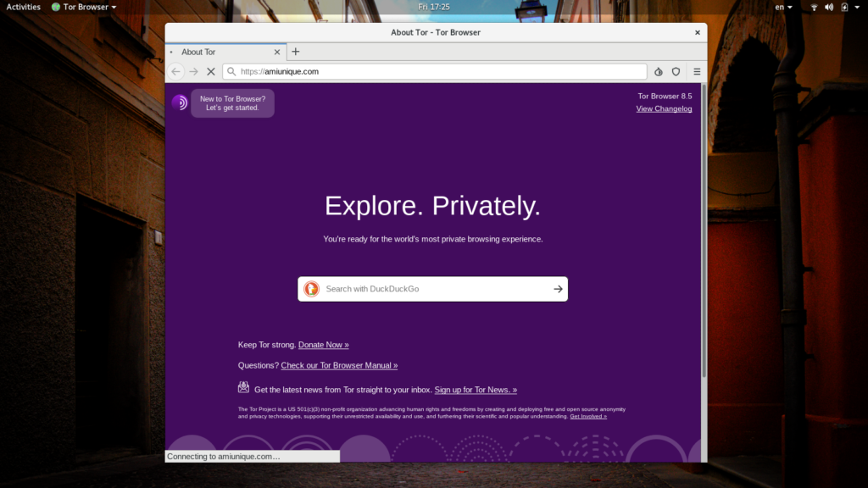The width and height of the screenshot is (868, 488).
Task: Open the Tor Browser Manual link
Action: [x=339, y=365]
